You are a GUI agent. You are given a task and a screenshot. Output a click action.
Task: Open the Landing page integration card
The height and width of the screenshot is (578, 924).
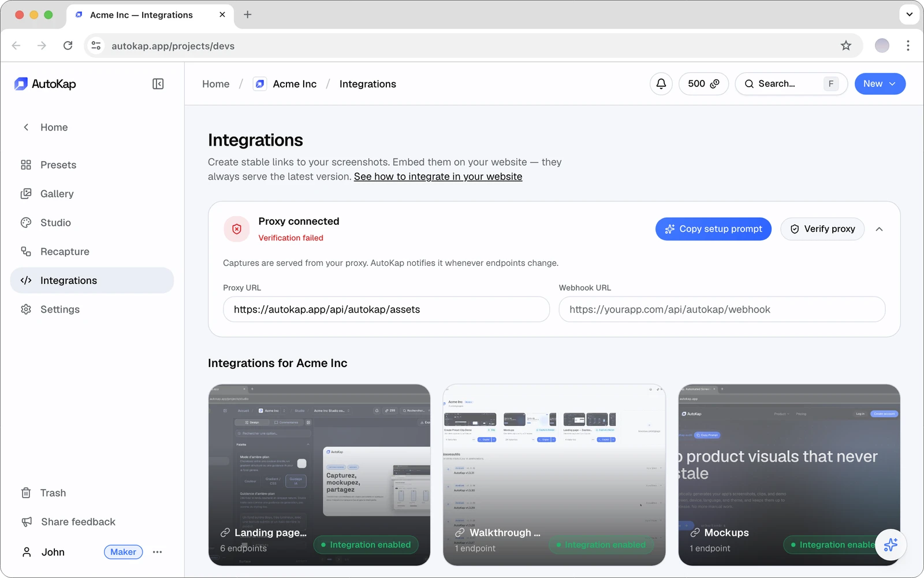(x=319, y=475)
